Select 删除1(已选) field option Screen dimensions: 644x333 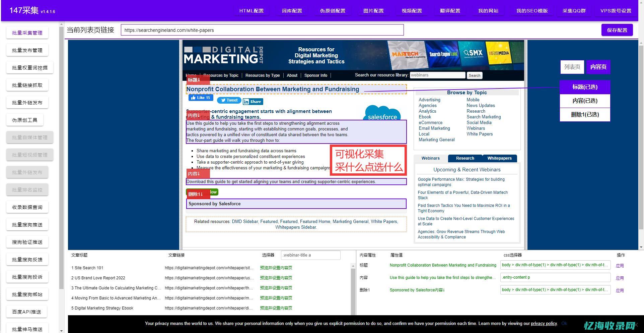tap(585, 115)
